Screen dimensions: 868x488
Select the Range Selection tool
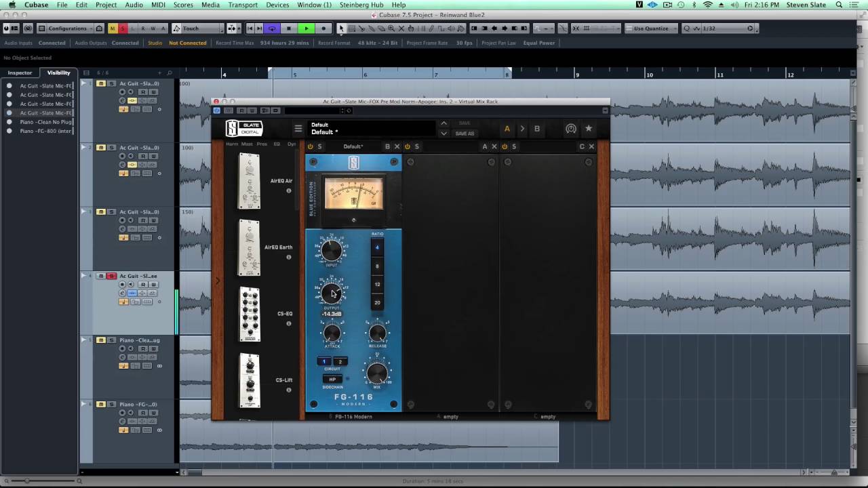click(x=351, y=28)
